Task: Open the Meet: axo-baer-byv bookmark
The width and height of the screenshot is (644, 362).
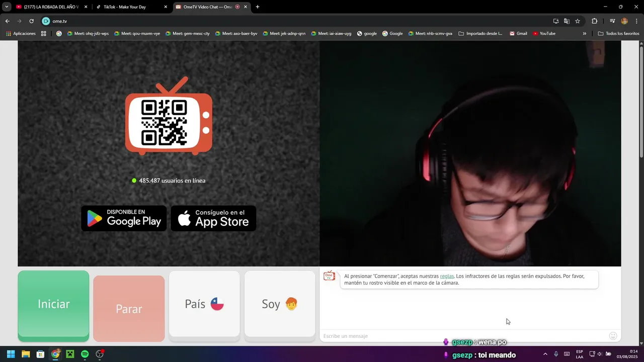Action: pyautogui.click(x=235, y=34)
